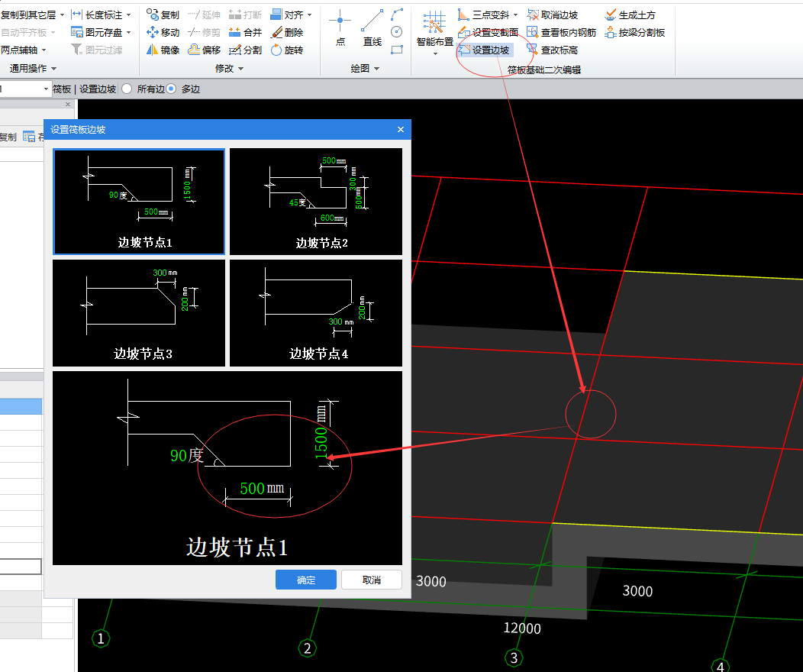Select the 直线 (line) draw tool
Image resolution: width=803 pixels, height=672 pixels.
(x=372, y=27)
